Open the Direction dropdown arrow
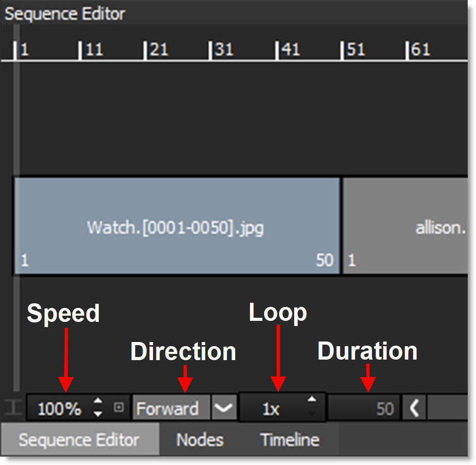476x465 pixels. tap(224, 409)
